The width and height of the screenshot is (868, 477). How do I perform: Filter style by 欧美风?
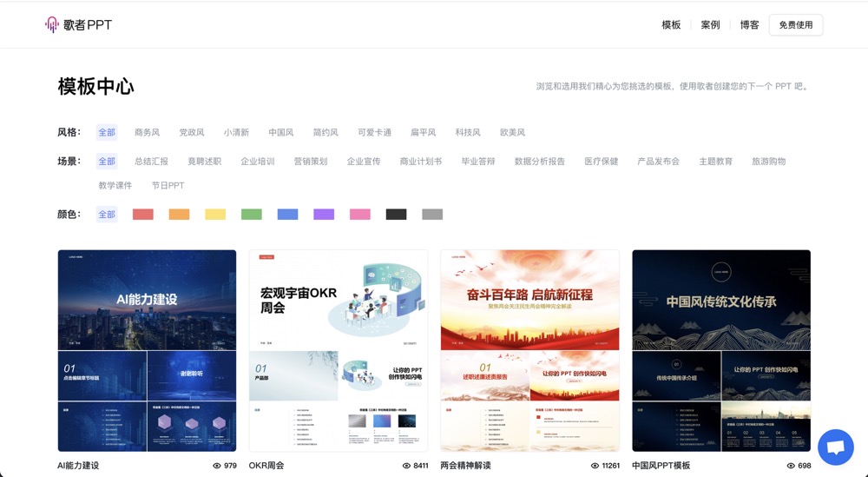click(512, 132)
